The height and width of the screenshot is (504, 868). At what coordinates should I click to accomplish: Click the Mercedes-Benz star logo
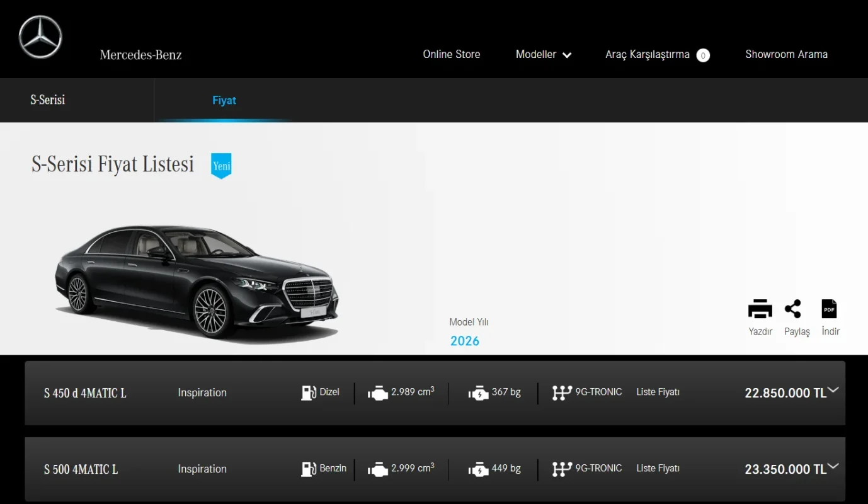click(40, 37)
